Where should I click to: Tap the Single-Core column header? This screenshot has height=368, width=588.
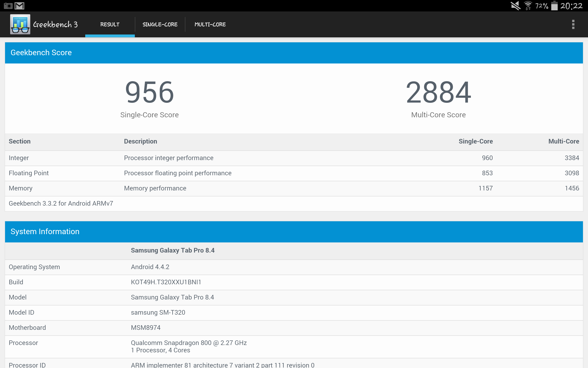pos(475,141)
